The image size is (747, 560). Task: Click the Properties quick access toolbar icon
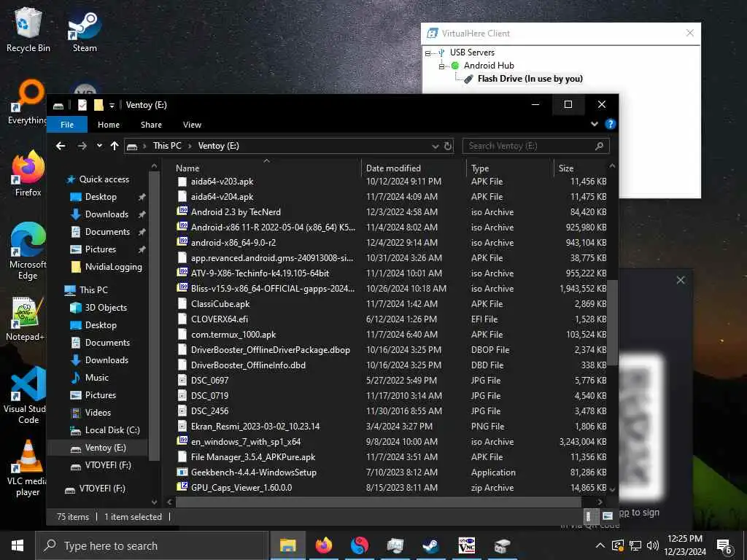(82, 105)
